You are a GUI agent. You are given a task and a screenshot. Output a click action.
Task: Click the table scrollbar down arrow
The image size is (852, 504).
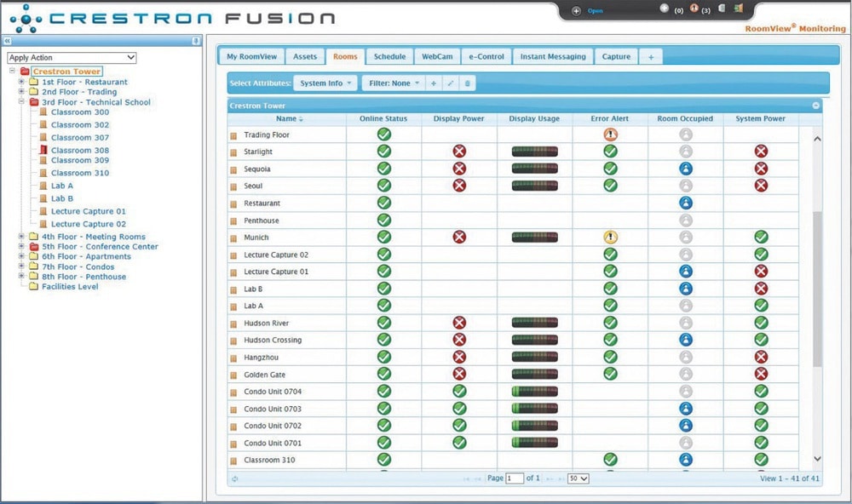817,459
